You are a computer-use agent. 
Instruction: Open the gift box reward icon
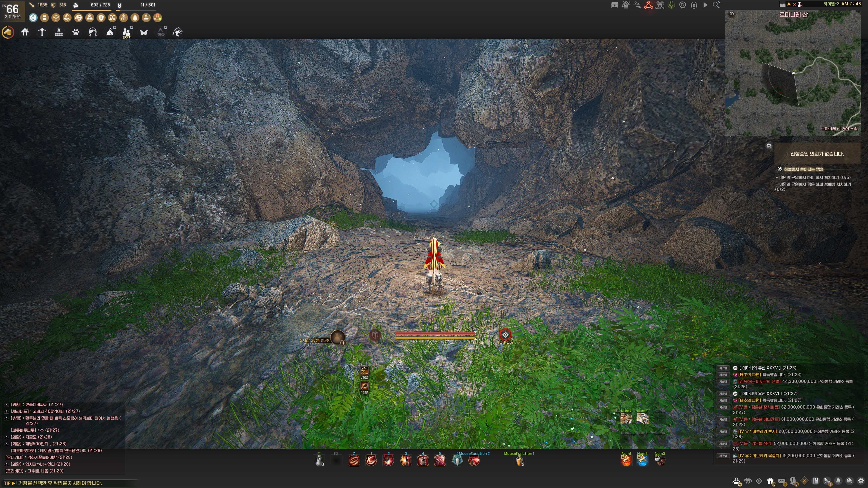[x=770, y=481]
